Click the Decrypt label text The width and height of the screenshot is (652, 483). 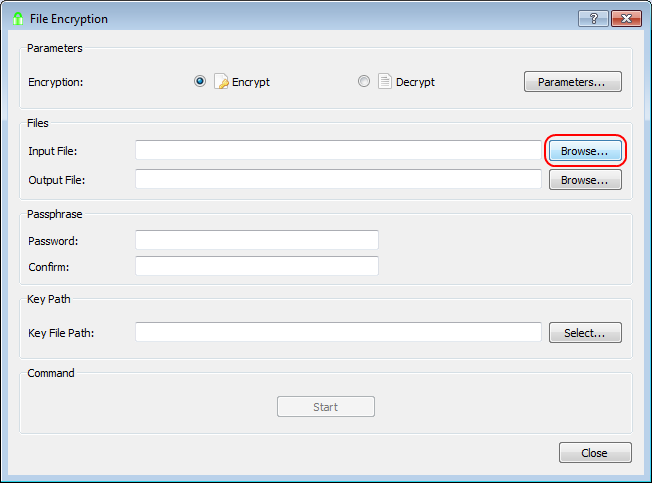415,82
